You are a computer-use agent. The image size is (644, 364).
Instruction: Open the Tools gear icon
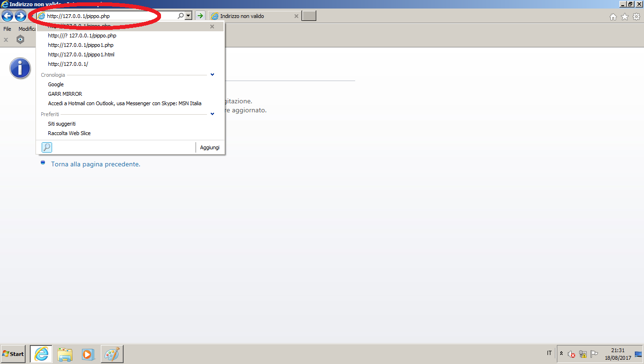(x=636, y=17)
